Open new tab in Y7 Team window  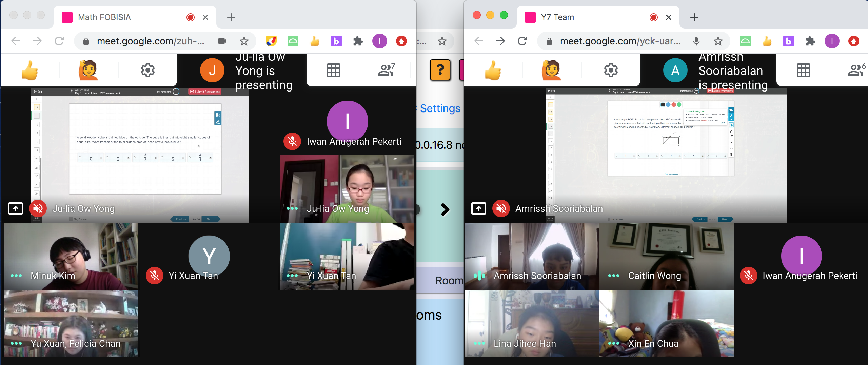pyautogui.click(x=694, y=17)
